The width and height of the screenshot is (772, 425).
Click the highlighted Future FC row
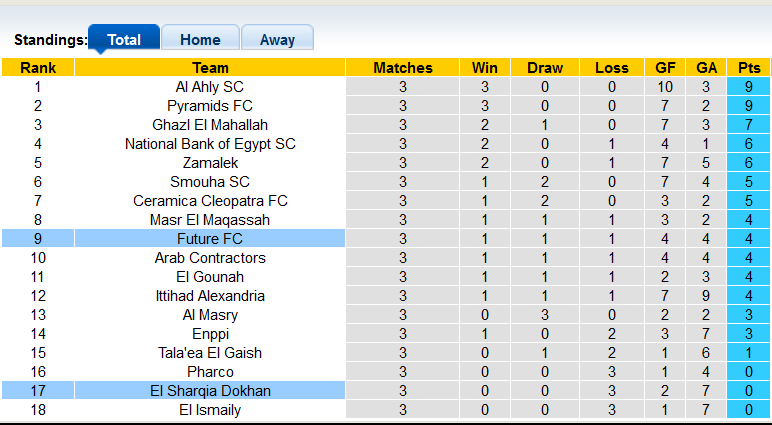click(210, 239)
